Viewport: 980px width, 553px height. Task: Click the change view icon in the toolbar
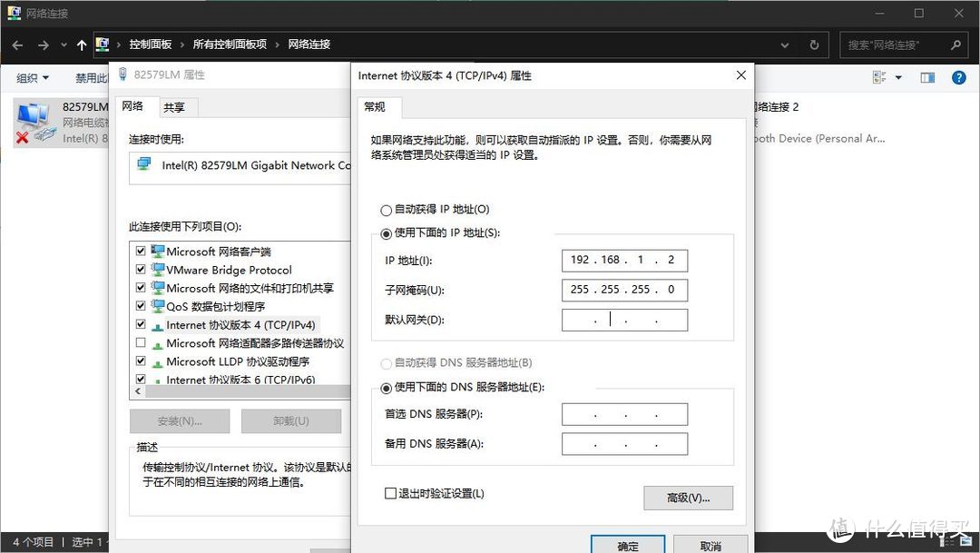click(x=878, y=77)
